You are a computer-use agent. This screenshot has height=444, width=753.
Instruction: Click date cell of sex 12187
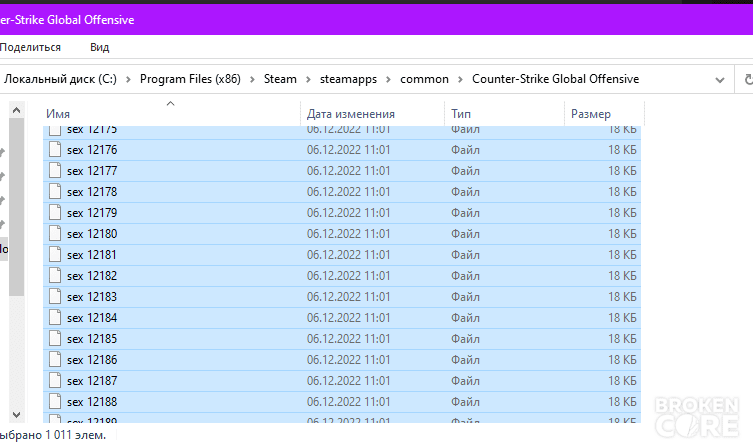click(349, 381)
